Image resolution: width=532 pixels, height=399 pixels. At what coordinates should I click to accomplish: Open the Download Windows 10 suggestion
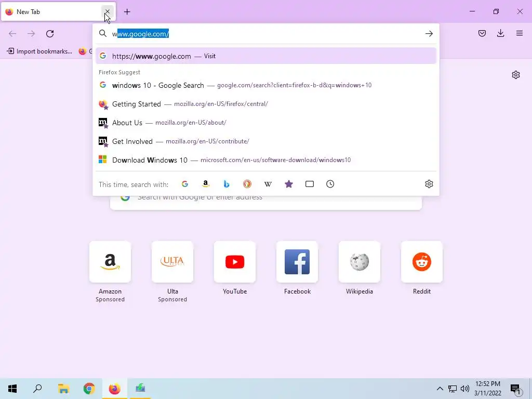point(265,160)
